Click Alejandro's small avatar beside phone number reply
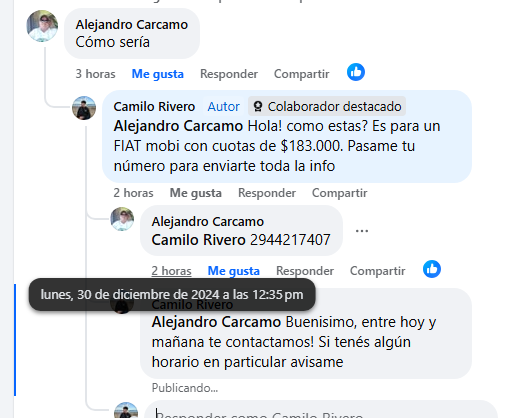This screenshot has width=512, height=418. click(x=122, y=219)
